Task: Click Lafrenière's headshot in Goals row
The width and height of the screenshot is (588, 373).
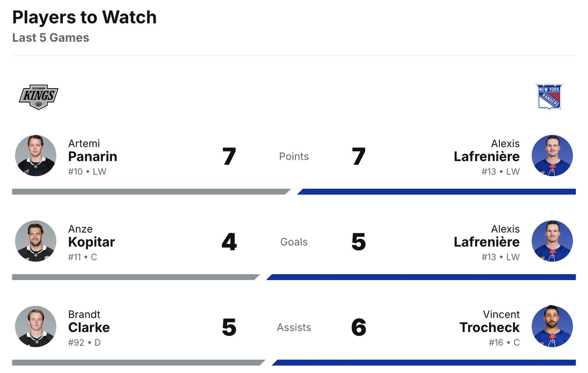Action: click(552, 241)
